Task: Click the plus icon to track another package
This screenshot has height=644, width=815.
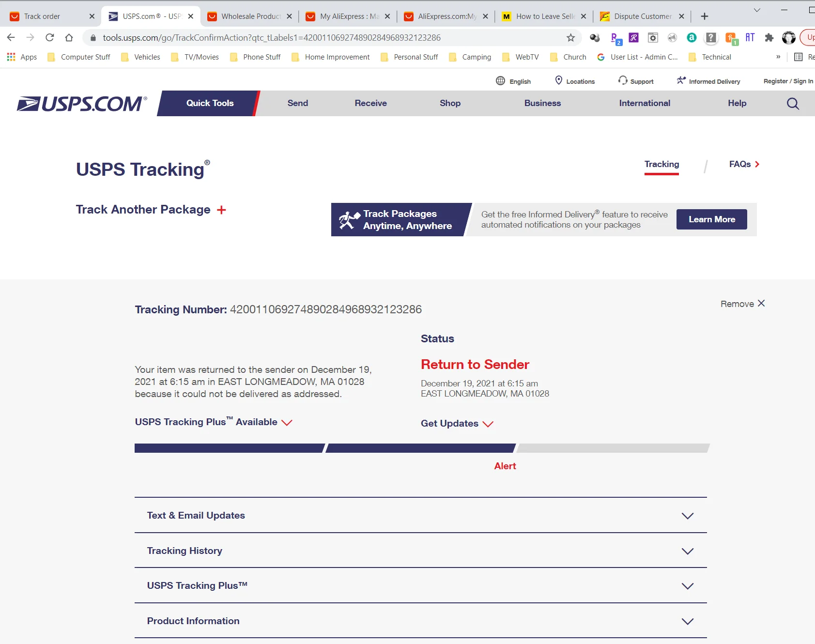Action: coord(221,210)
